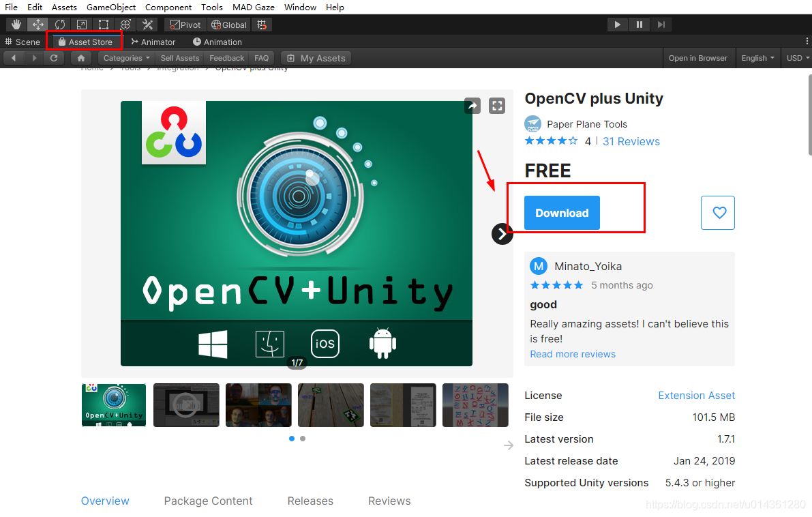Viewport: 812px width, 517px height.
Task: Go back in Asset Store
Action: click(x=14, y=58)
